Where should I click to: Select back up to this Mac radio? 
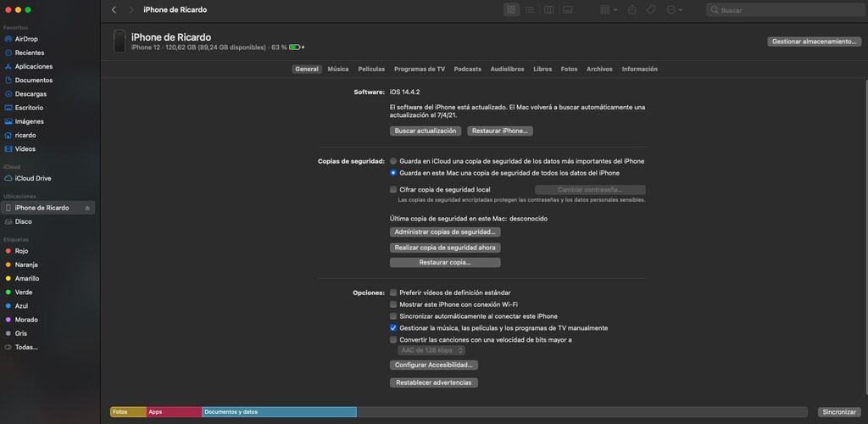(393, 173)
